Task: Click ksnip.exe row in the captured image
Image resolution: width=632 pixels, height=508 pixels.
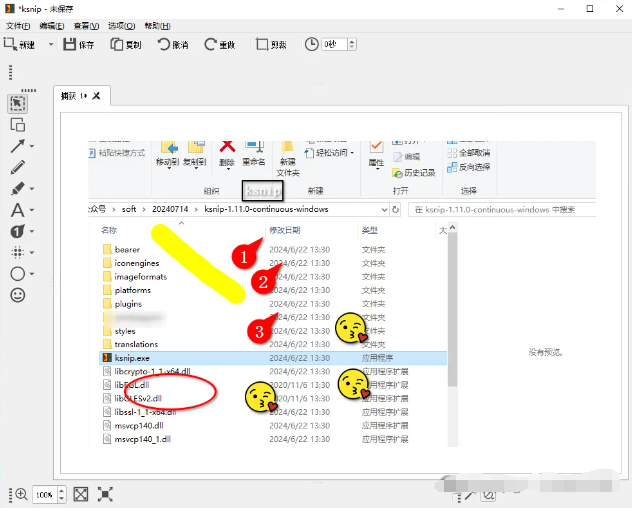Action: 273,358
